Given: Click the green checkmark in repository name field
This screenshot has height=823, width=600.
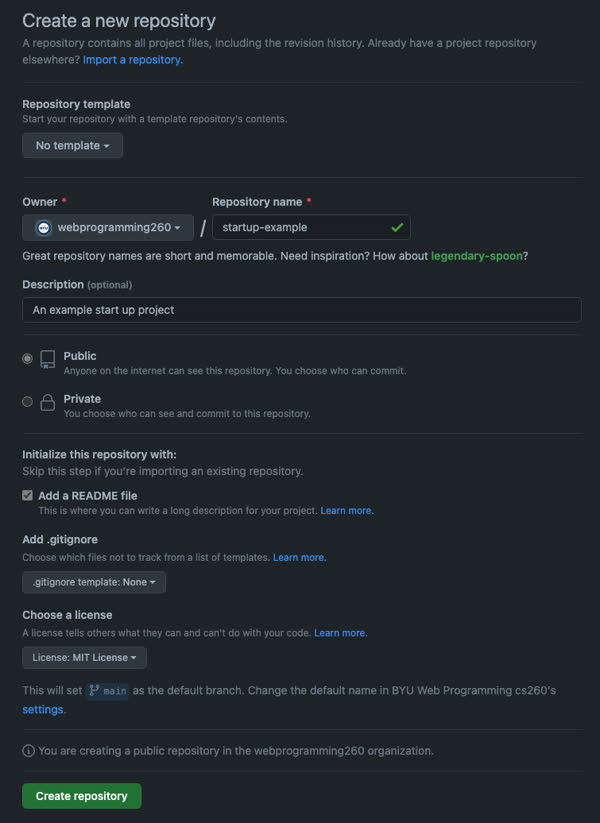Looking at the screenshot, I should 395,227.
